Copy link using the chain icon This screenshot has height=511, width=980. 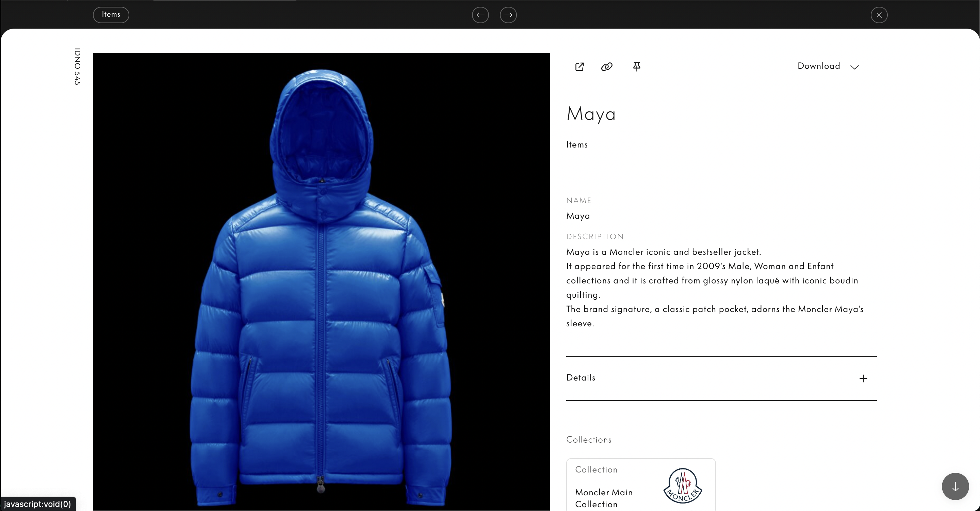607,67
